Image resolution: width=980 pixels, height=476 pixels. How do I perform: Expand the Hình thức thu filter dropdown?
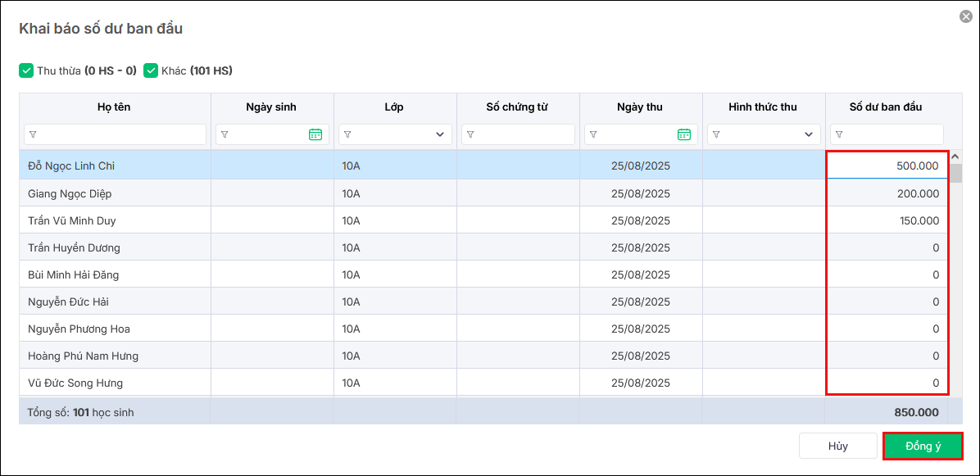click(809, 135)
